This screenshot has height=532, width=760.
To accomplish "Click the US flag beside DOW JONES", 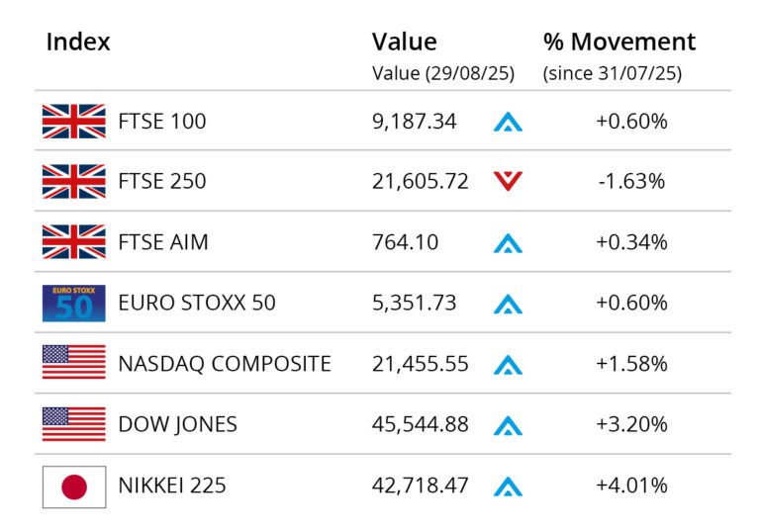I will point(73,424).
